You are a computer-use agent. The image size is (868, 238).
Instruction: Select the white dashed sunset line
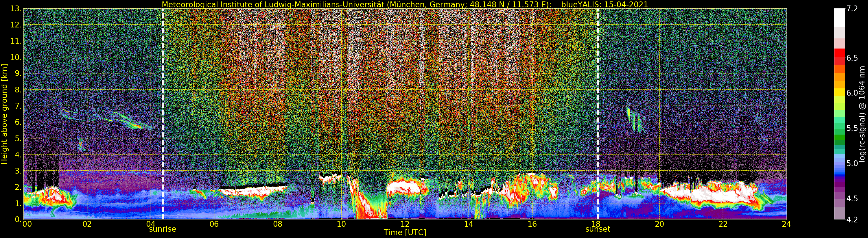598,114
